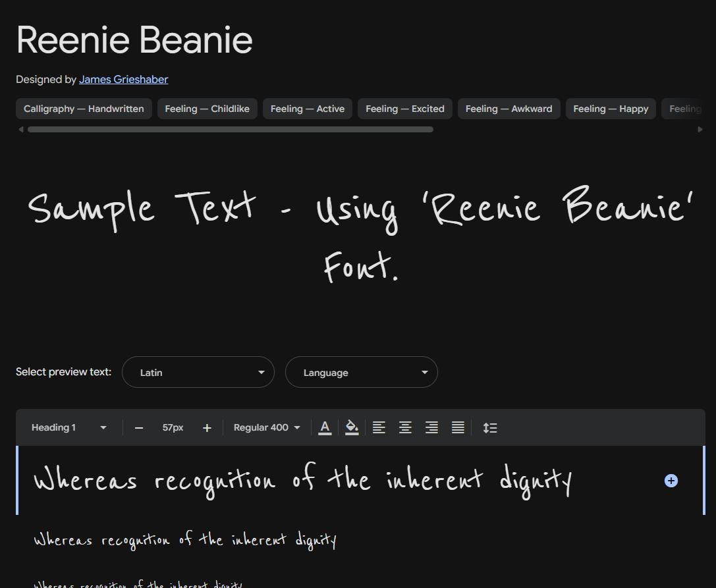Select Feeling — Childlike tag
This screenshot has width=716, height=588.
click(x=207, y=109)
